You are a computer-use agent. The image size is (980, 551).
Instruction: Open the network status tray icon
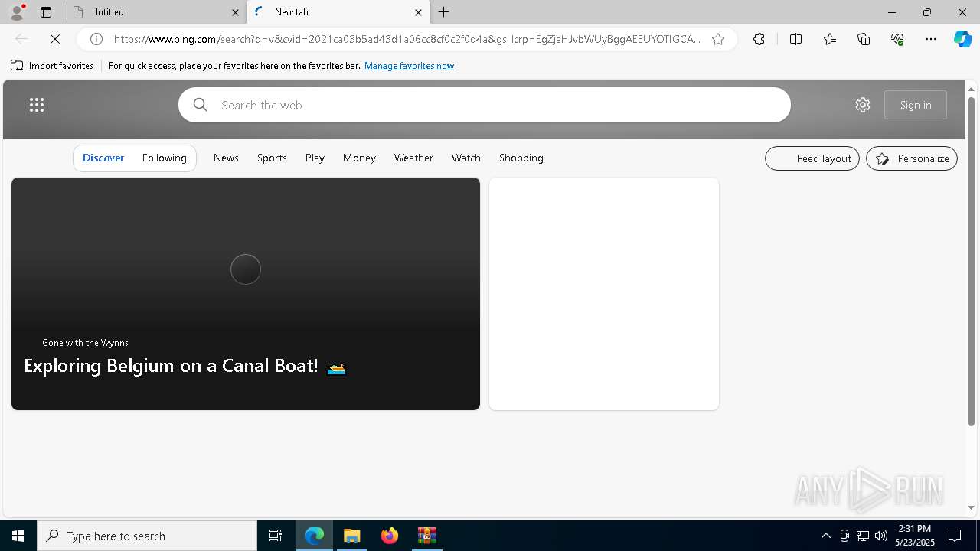863,536
